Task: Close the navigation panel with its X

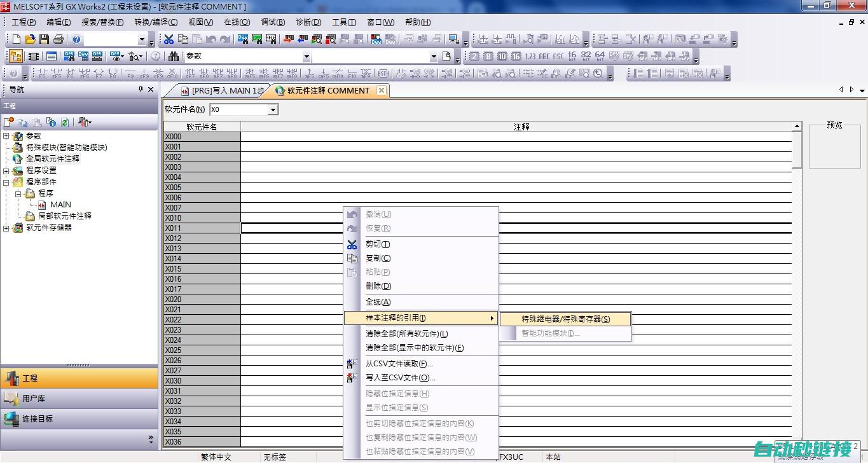Action: tap(151, 90)
